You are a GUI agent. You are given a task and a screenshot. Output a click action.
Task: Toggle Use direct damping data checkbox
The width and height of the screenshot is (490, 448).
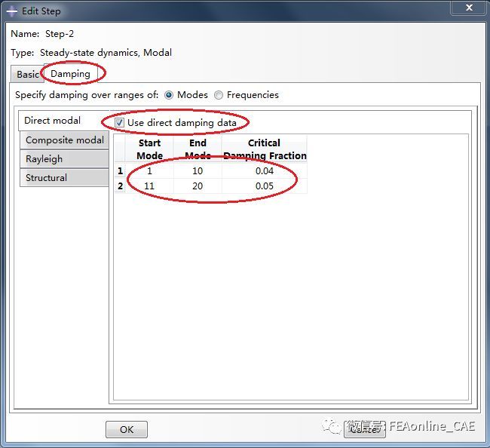click(120, 122)
